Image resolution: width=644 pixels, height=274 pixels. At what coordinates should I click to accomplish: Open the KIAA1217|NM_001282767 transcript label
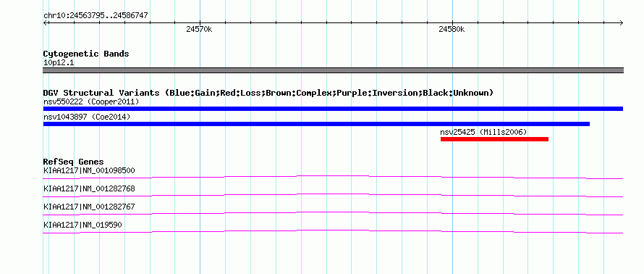[89, 207]
